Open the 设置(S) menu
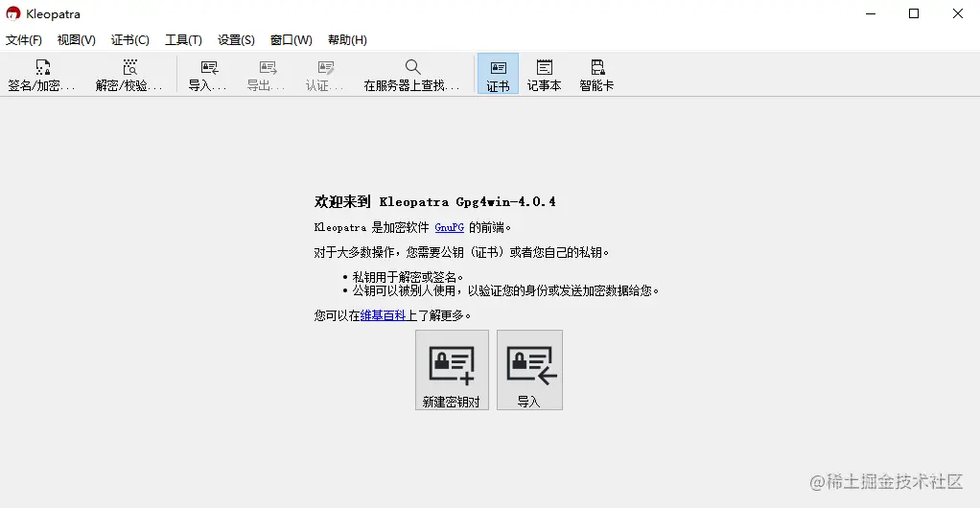Screen dimensions: 980x508 (236, 40)
